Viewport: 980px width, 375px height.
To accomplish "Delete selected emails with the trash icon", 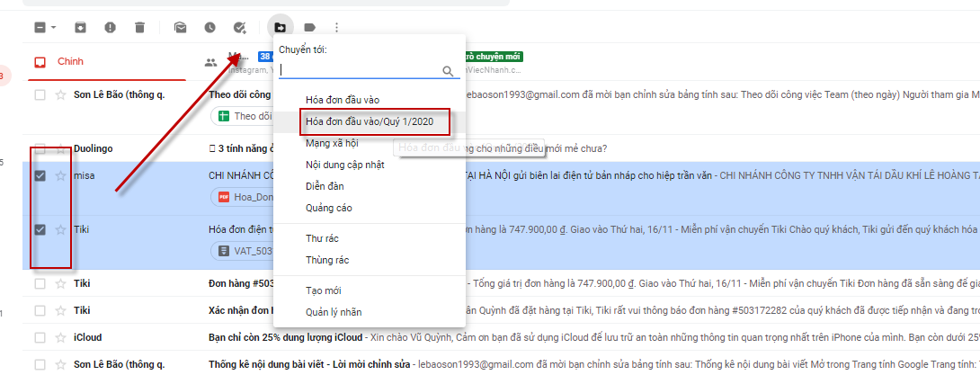I will point(140,28).
